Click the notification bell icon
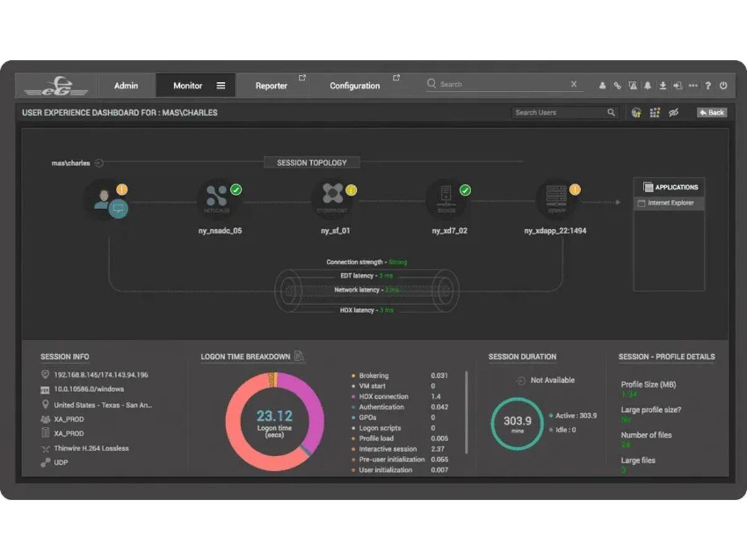Screen dimensions: 747x560 (647, 86)
